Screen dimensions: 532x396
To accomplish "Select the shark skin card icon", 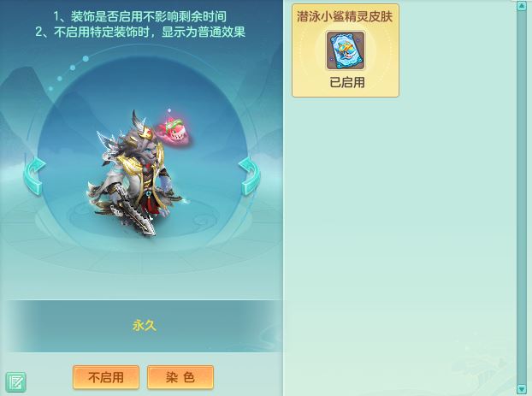I will 346,50.
